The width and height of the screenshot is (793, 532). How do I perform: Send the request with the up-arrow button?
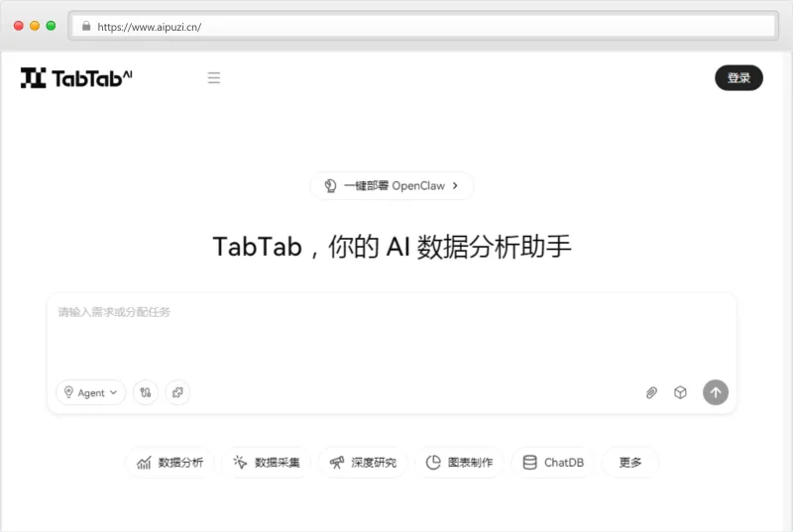pyautogui.click(x=715, y=392)
